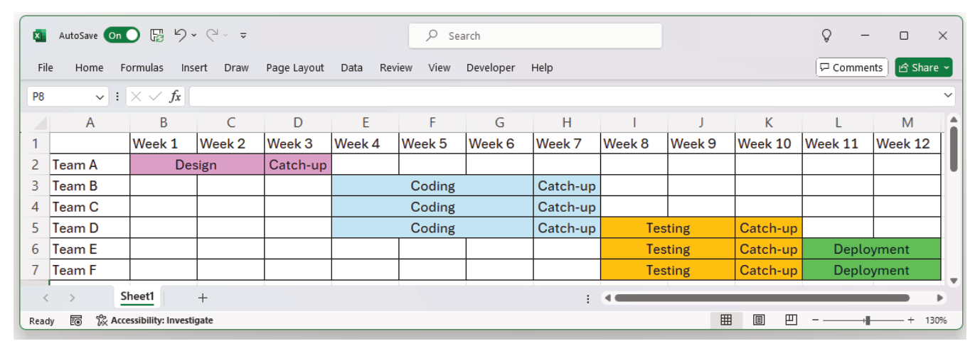Click the lightbulb help icon
The height and width of the screenshot is (351, 980).
pos(826,35)
